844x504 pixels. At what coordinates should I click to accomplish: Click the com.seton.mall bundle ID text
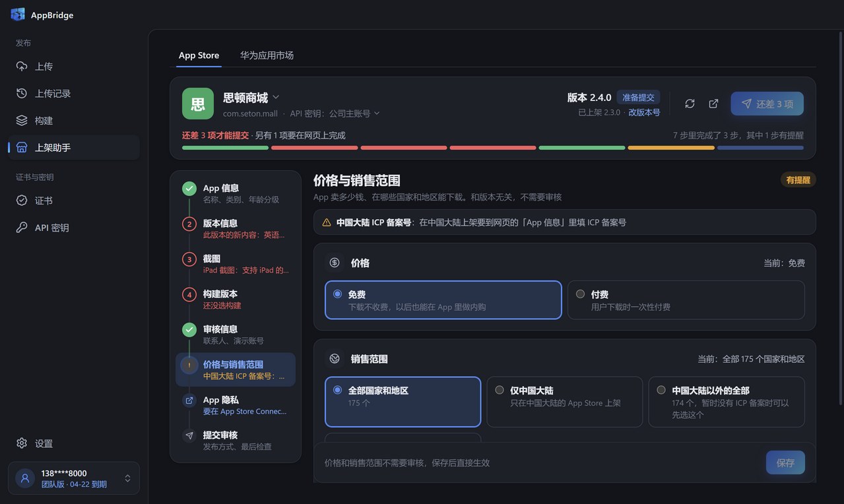pos(250,113)
